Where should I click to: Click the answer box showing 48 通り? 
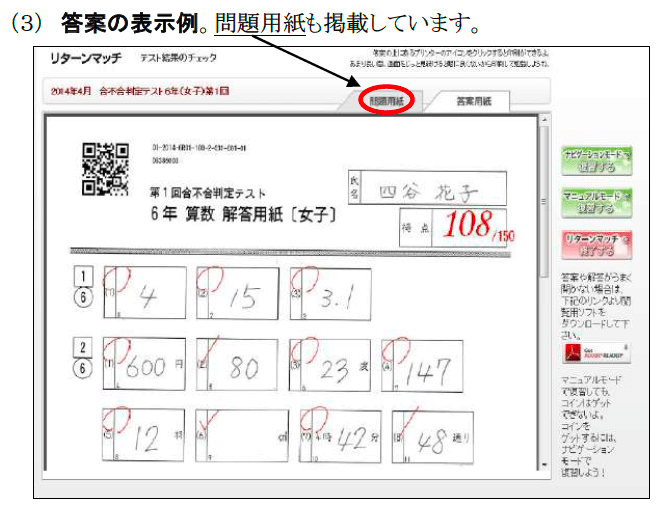pyautogui.click(x=433, y=437)
